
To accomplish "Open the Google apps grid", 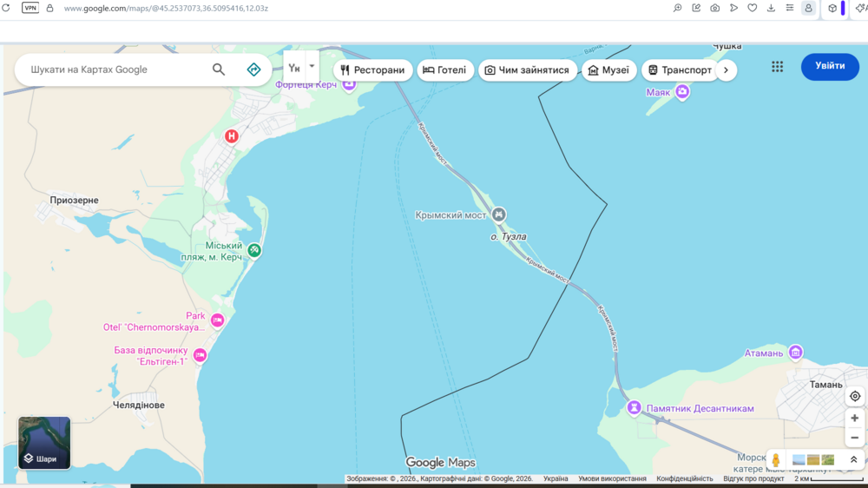I will (777, 67).
